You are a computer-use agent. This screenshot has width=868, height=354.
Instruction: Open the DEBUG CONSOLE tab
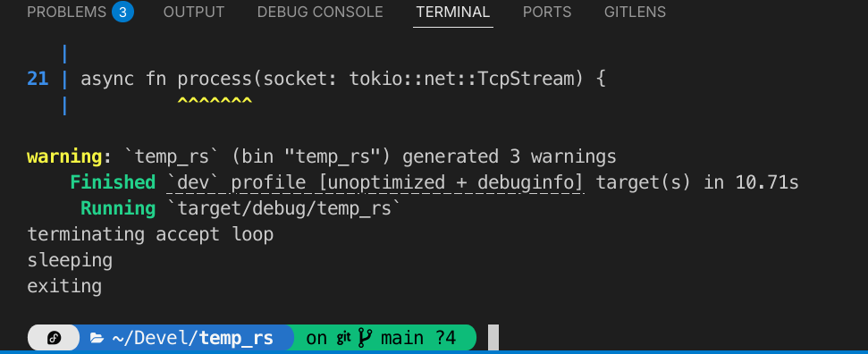[x=320, y=12]
